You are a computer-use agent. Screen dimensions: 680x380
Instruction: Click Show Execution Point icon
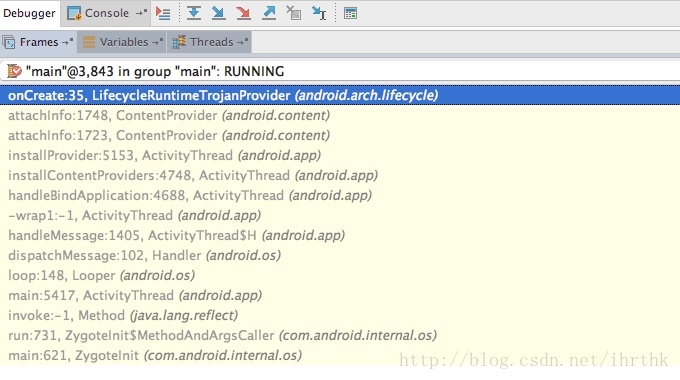pos(163,13)
